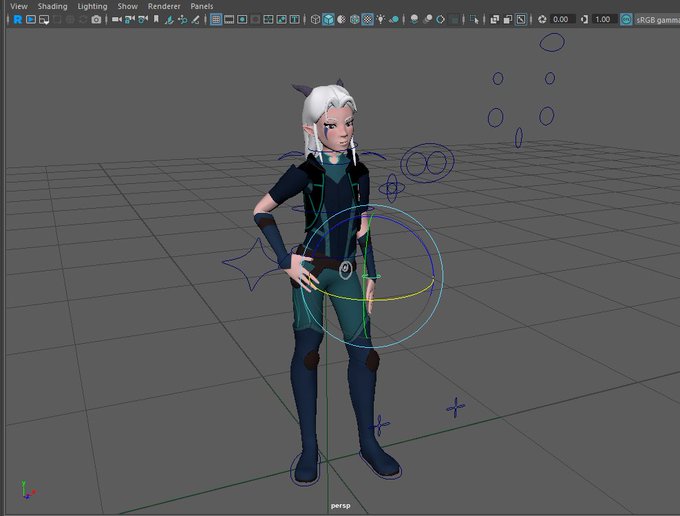
Task: Toggle the View Transform on/off button
Action: [x=626, y=20]
